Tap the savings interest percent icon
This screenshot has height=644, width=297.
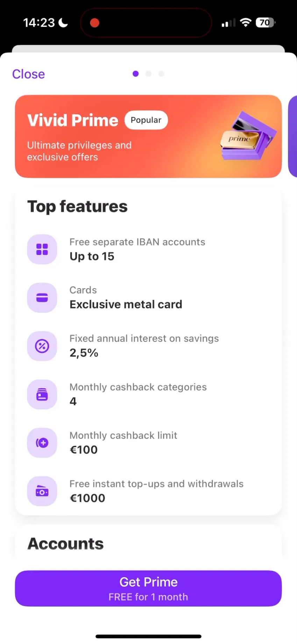(x=42, y=346)
